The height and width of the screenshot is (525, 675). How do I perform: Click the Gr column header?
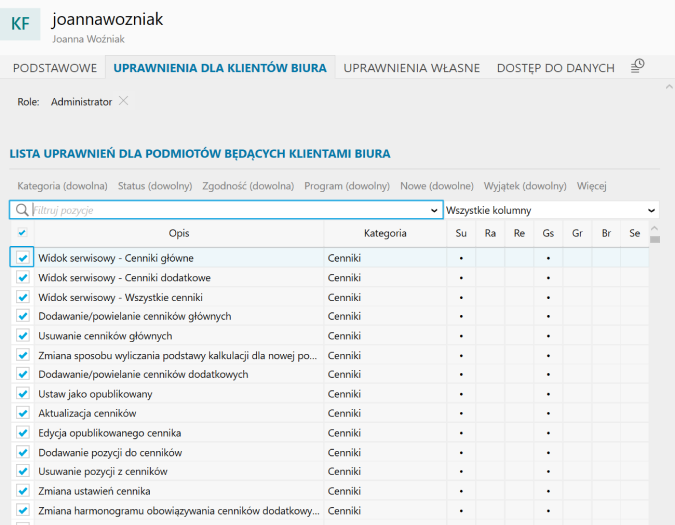click(577, 233)
